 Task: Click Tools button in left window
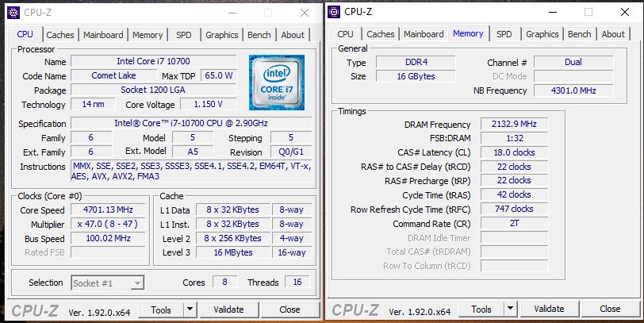161,310
